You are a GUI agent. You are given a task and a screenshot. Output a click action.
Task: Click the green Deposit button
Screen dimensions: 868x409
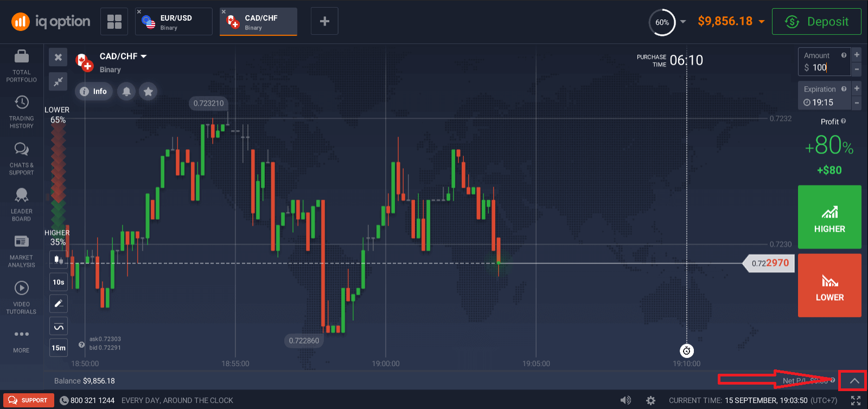pyautogui.click(x=816, y=22)
